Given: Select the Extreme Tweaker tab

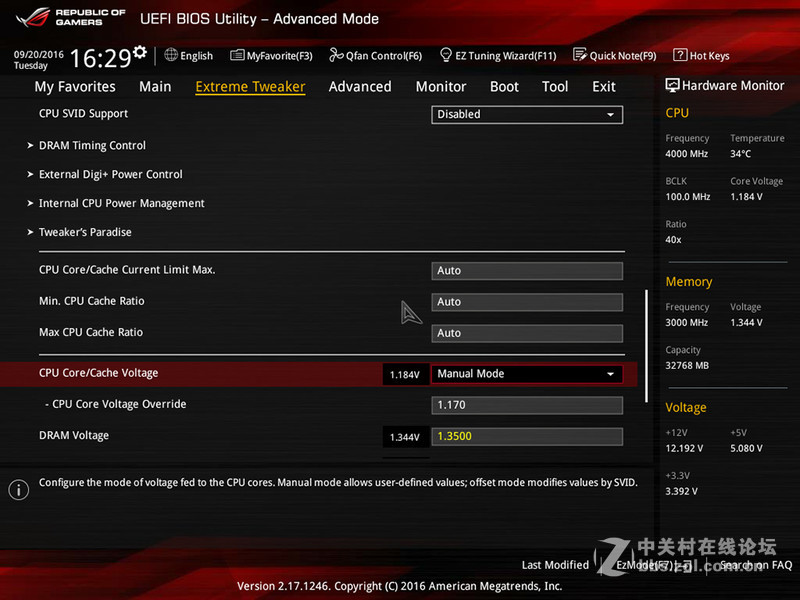Looking at the screenshot, I should click(250, 87).
